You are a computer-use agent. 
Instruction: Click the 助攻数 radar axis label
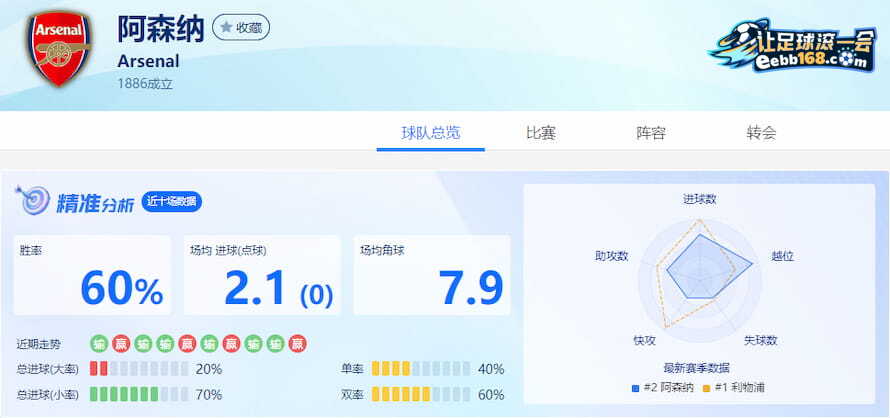(611, 256)
